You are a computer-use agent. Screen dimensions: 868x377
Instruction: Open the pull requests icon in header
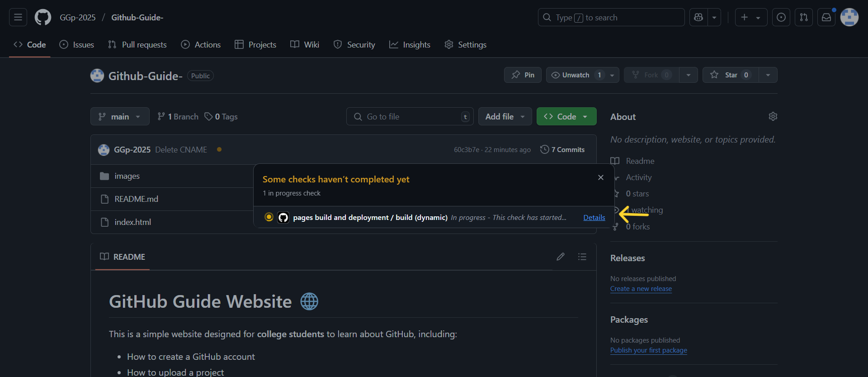pos(804,17)
